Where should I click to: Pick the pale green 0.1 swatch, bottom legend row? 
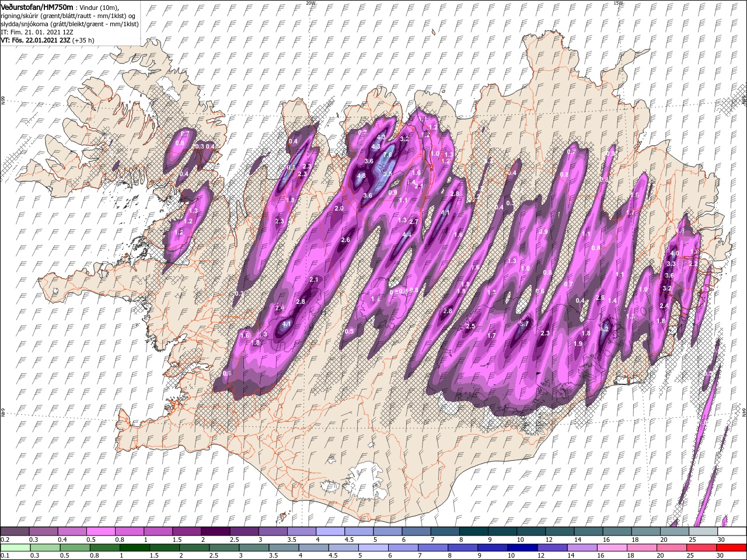15,547
